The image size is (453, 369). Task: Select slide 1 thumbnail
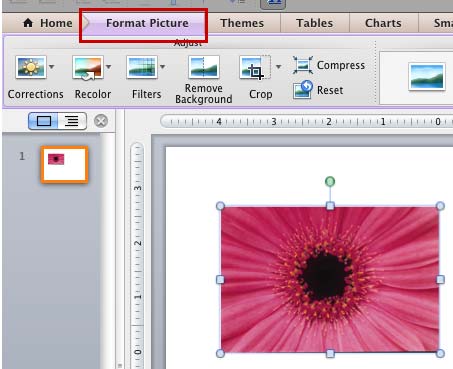point(64,165)
